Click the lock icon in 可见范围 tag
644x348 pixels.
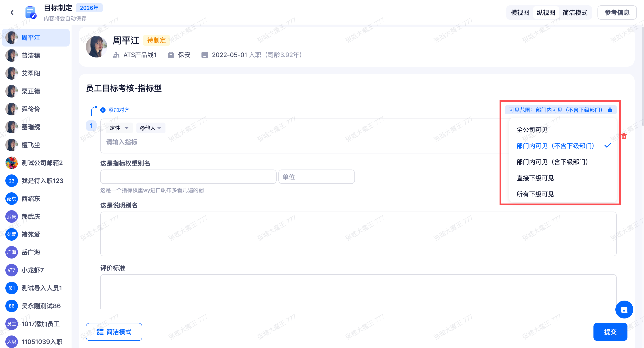coord(610,110)
